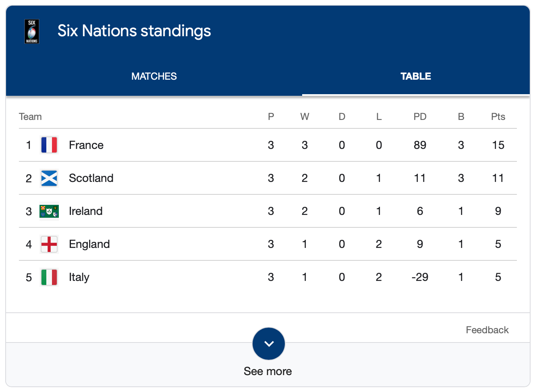This screenshot has height=392, width=535.
Task: Click the Ireland rugby crest icon
Action: click(x=49, y=211)
